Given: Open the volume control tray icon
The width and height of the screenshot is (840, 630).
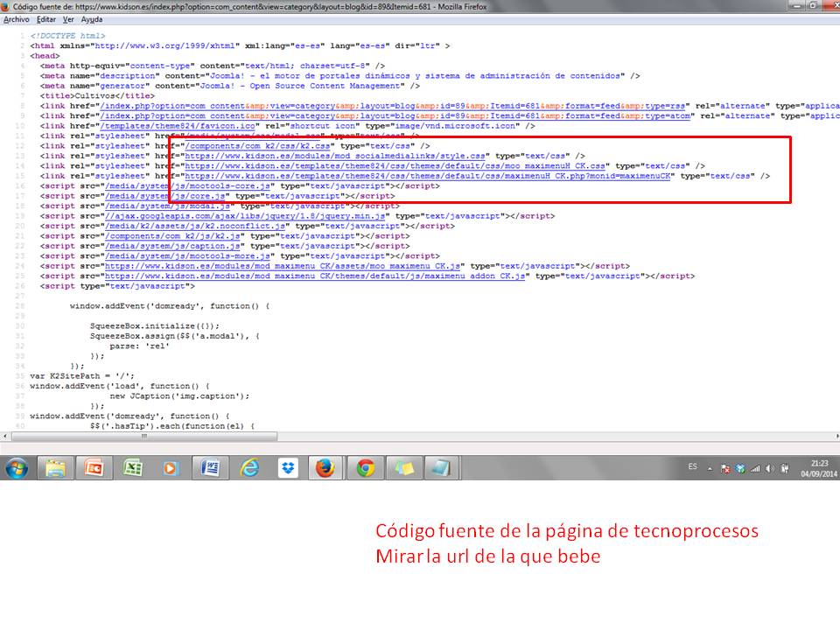Looking at the screenshot, I should pos(770,469).
